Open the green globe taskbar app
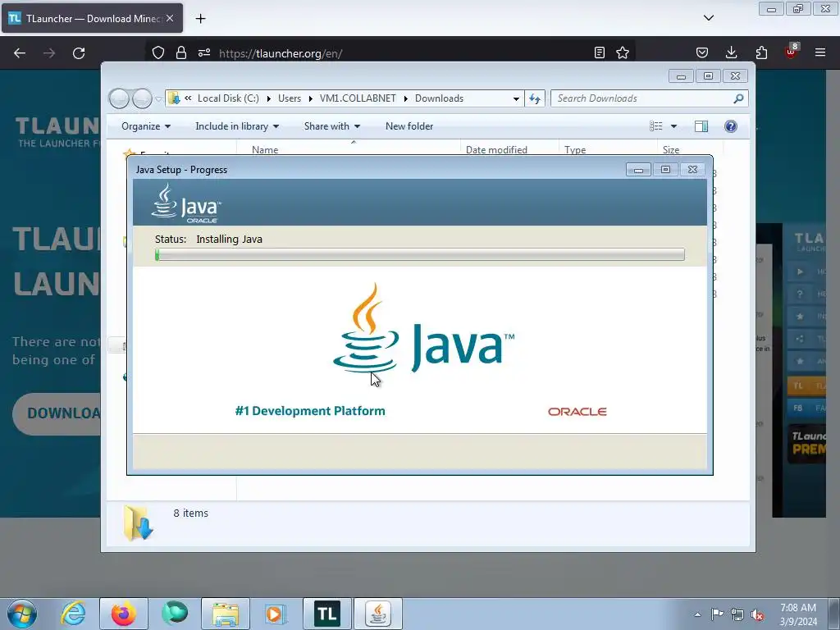Viewport: 840px width, 630px height. pyautogui.click(x=175, y=614)
